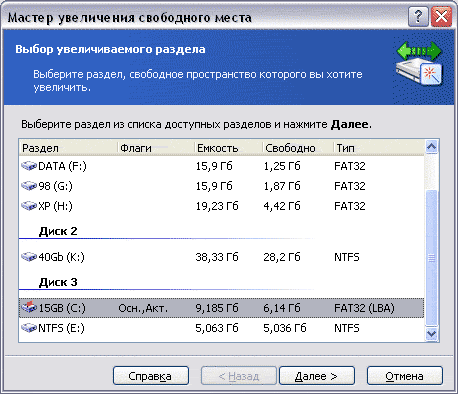
Task: Open help with the Справка button
Action: tap(151, 376)
